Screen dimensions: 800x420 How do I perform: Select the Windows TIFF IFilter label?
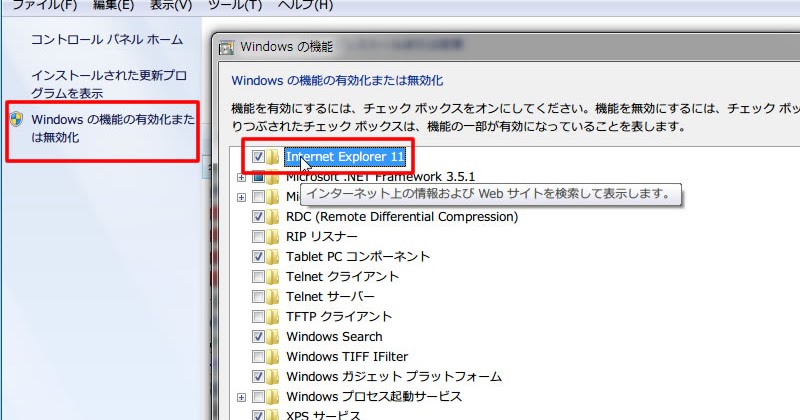[347, 356]
